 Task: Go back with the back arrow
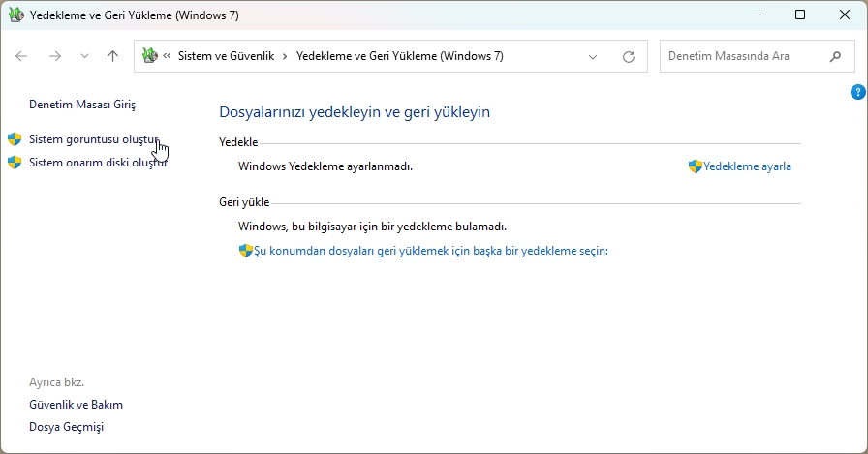click(x=21, y=56)
